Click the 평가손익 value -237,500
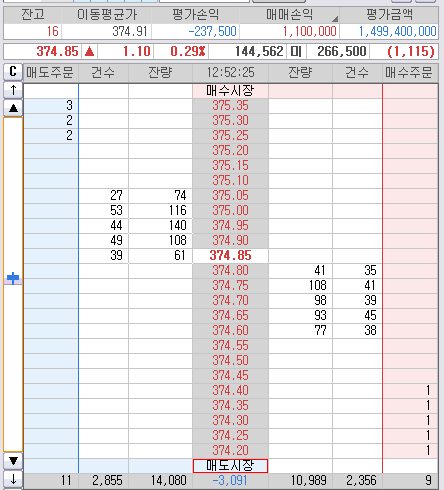Image resolution: width=444 pixels, height=490 pixels. pos(212,32)
